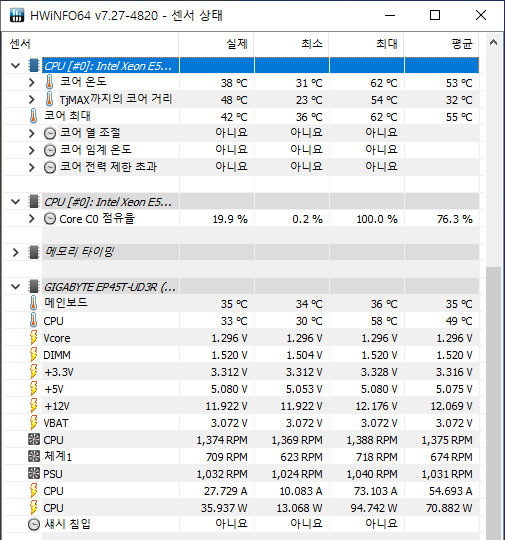The image size is (505, 540).
Task: Click the 최대 column header
Action: click(367, 44)
